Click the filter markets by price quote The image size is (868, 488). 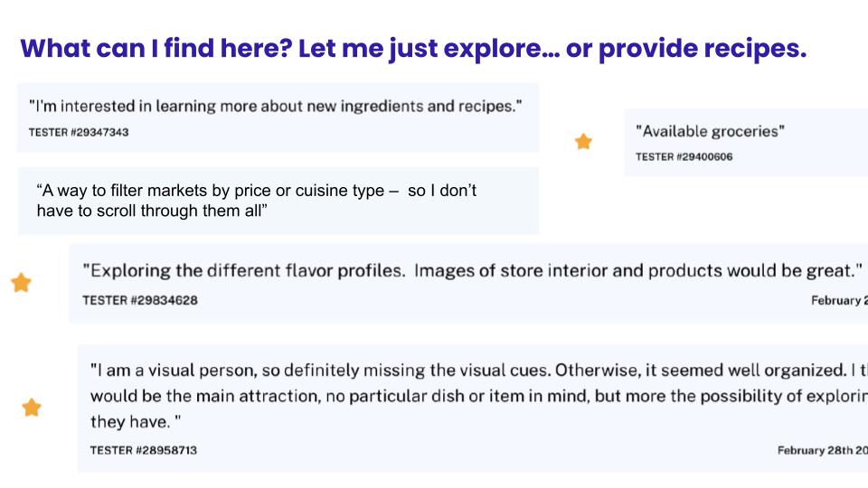256,201
